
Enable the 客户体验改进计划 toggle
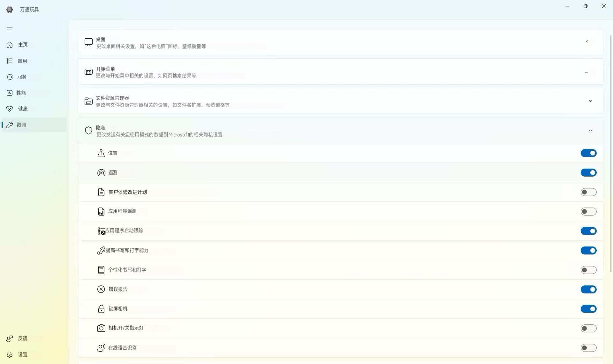(x=588, y=192)
